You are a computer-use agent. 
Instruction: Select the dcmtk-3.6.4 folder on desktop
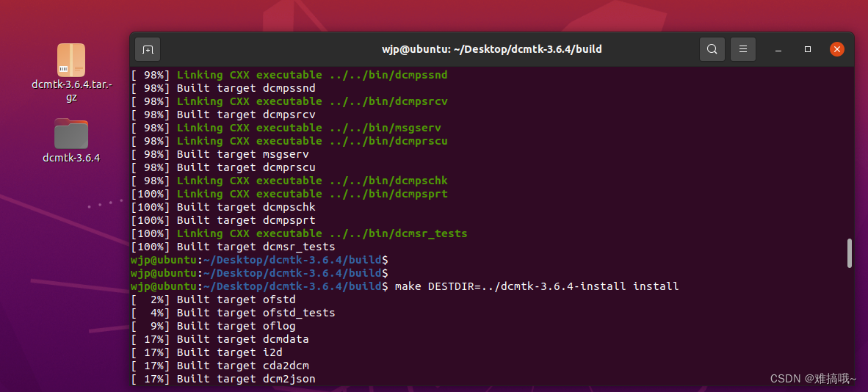(x=71, y=134)
